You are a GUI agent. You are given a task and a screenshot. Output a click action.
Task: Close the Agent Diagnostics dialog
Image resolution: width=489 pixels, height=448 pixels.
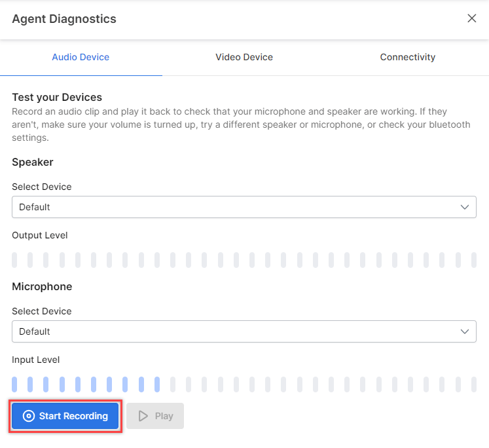(471, 18)
